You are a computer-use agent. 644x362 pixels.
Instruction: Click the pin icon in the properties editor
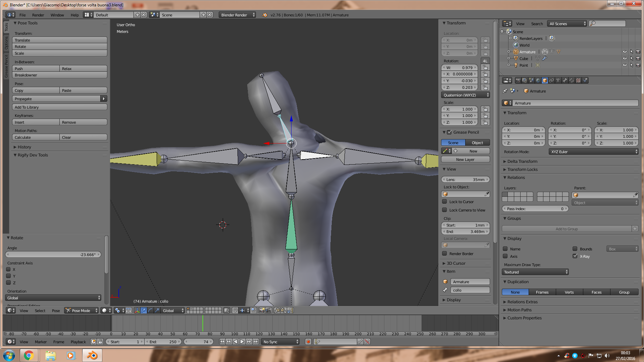pos(505,91)
